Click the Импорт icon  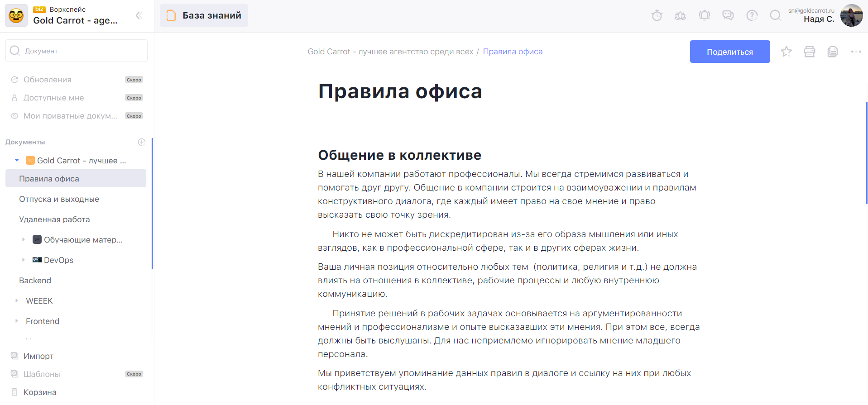[14, 356]
